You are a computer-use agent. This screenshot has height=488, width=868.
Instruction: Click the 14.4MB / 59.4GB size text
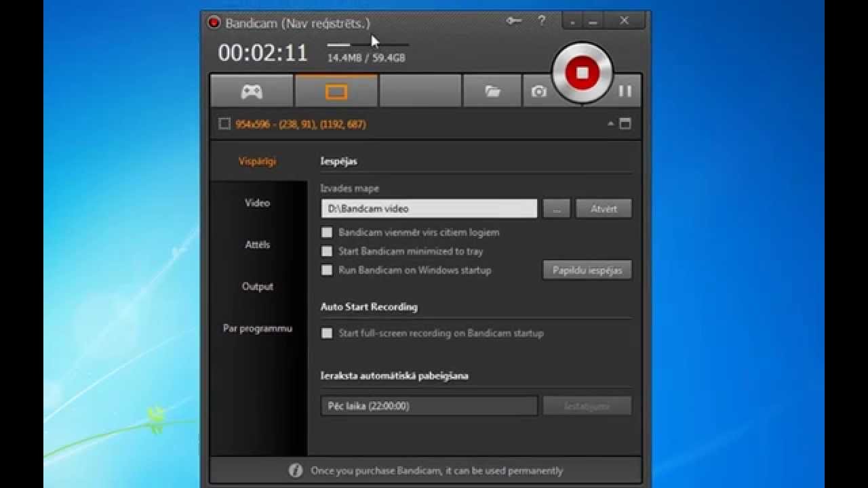pos(366,58)
